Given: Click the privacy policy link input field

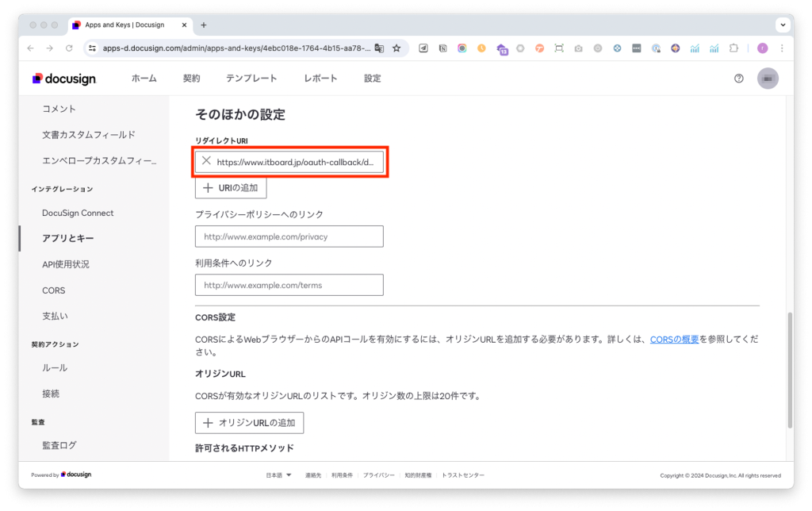Looking at the screenshot, I should pos(289,236).
